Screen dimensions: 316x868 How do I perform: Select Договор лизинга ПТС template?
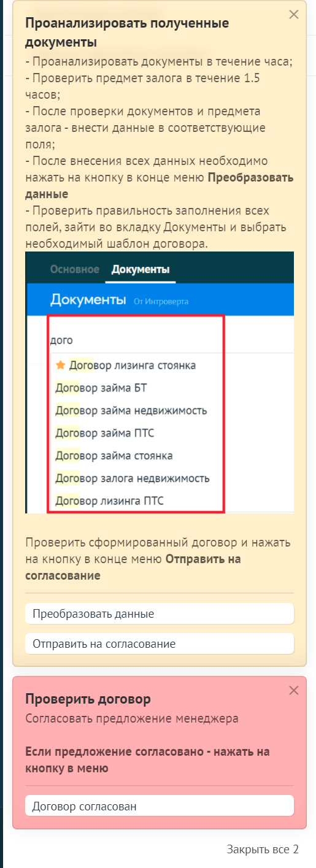pos(109,501)
